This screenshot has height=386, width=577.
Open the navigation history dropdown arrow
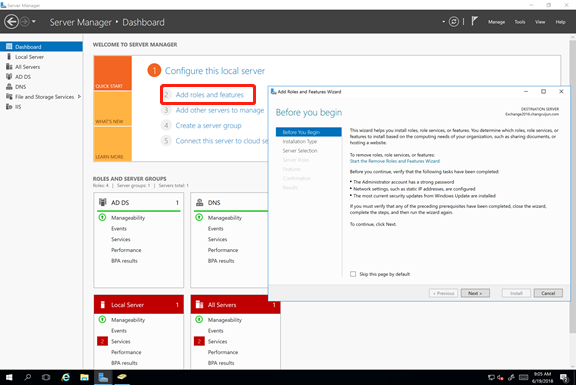coord(33,22)
